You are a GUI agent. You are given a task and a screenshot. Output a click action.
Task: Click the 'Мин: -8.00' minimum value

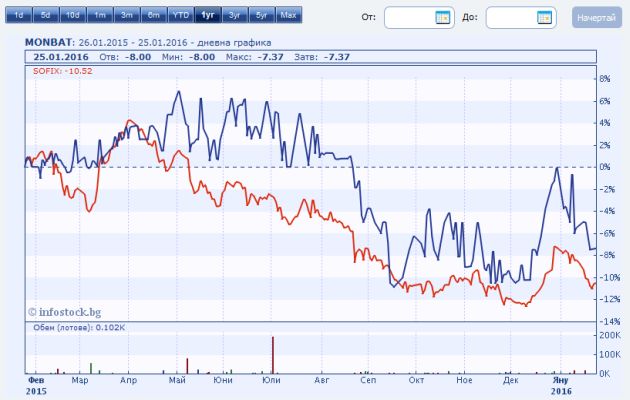188,57
